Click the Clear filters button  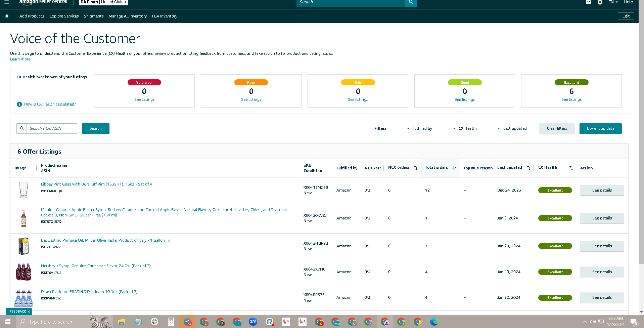[557, 128]
